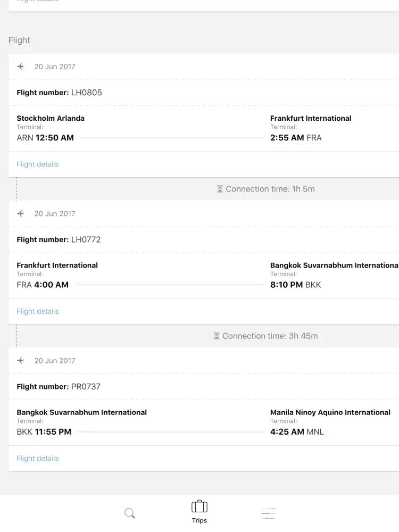Open the hamburger menu in the bottom bar
This screenshot has height=532, width=399.
[269, 513]
